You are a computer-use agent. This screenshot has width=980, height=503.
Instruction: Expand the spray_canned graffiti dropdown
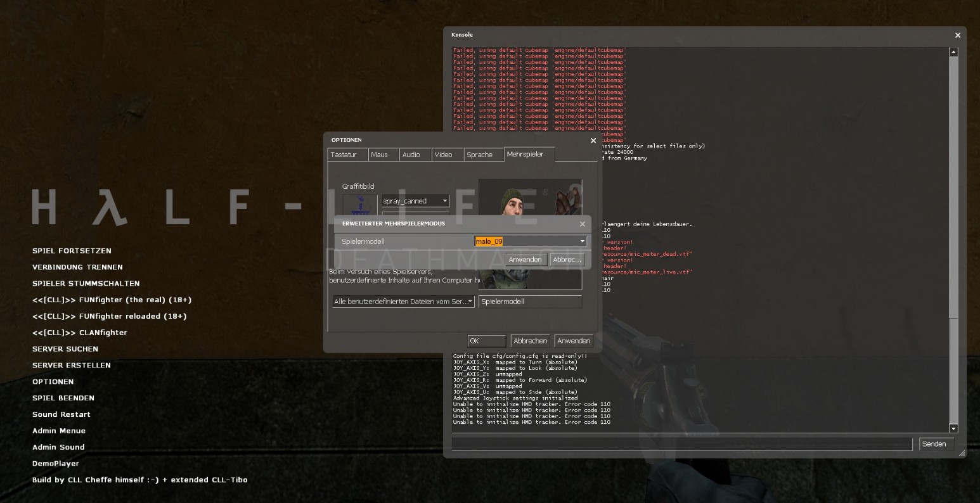415,201
